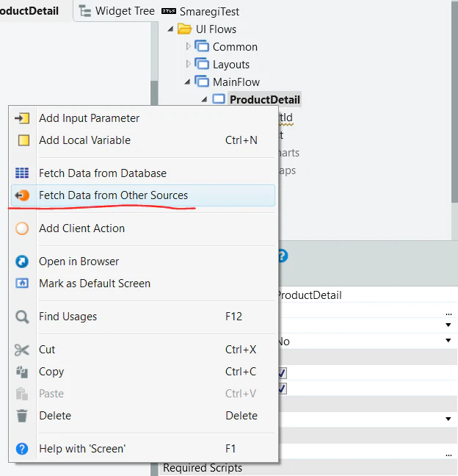Click the Find Usages magnifier icon
The image size is (458, 476).
(x=22, y=317)
